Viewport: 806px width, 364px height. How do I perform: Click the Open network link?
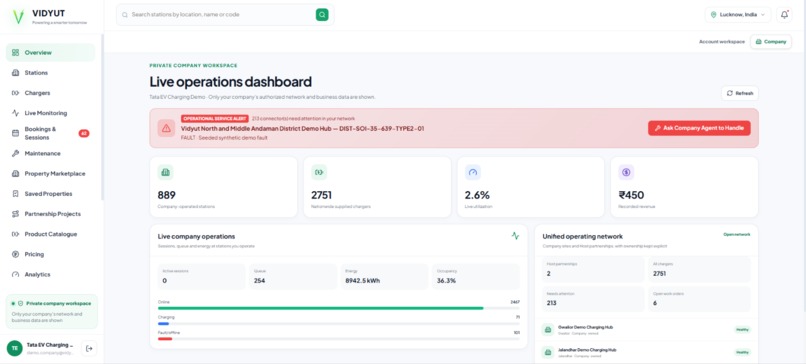(737, 234)
